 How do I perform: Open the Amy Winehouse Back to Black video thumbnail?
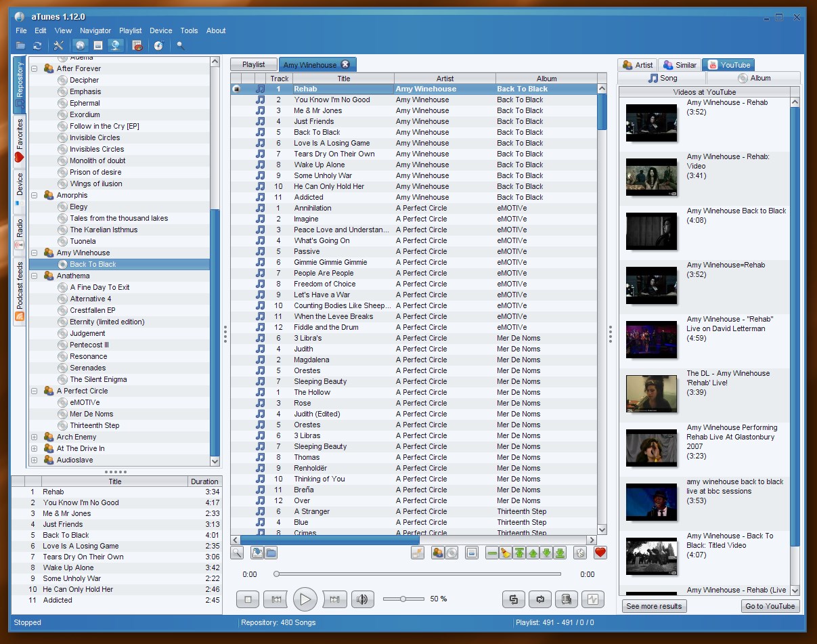click(x=651, y=231)
